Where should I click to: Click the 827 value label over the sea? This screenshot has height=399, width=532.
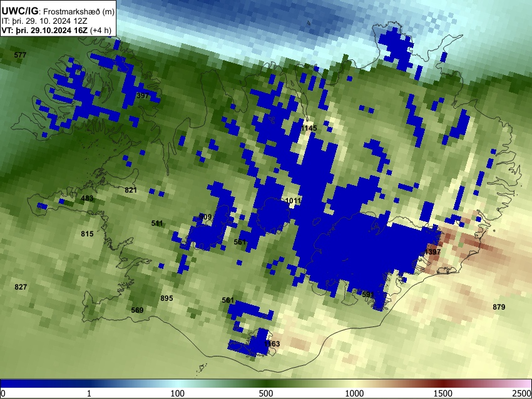[21, 287]
